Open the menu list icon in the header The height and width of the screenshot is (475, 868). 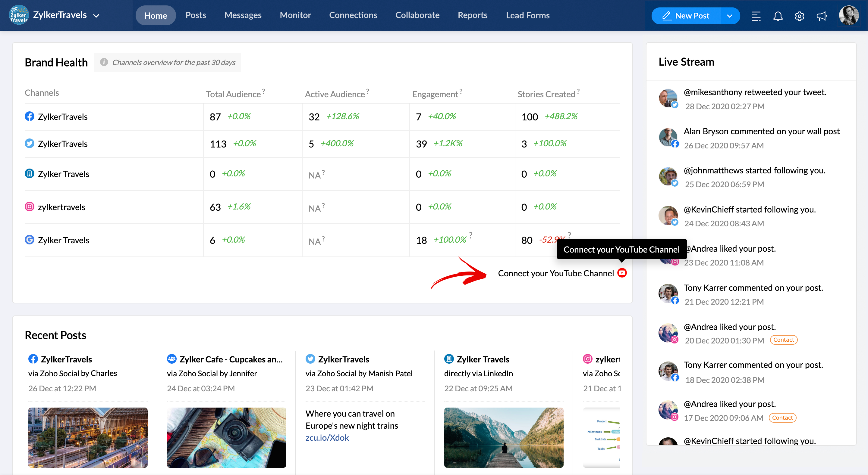(756, 16)
